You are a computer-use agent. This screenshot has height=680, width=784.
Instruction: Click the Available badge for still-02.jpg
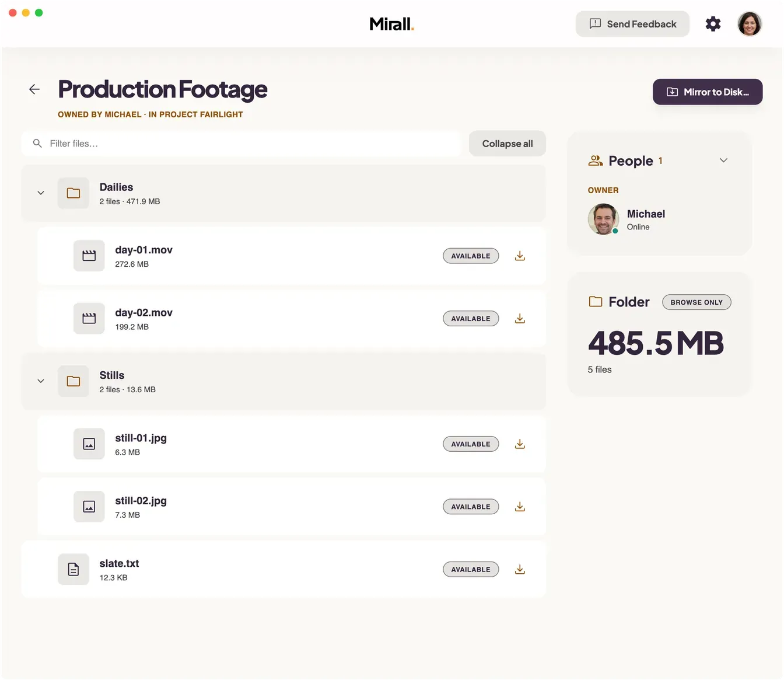(471, 507)
